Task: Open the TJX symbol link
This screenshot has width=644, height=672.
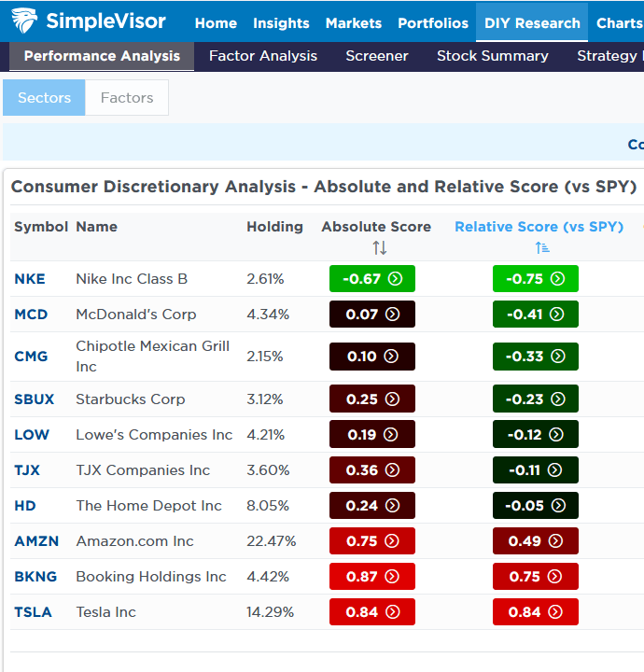Action: click(x=27, y=470)
